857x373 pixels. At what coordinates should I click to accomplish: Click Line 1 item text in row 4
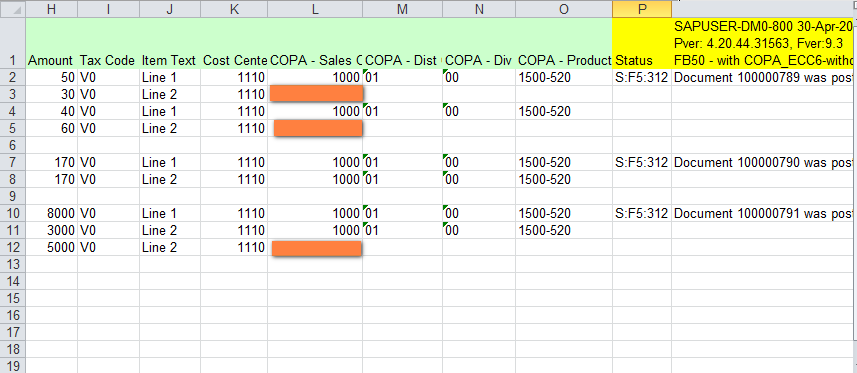coord(170,112)
